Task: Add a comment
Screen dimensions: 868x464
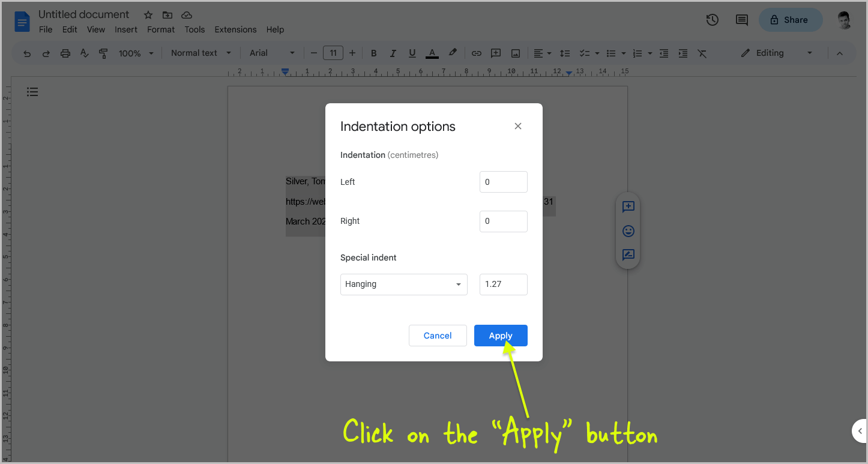Action: point(496,53)
